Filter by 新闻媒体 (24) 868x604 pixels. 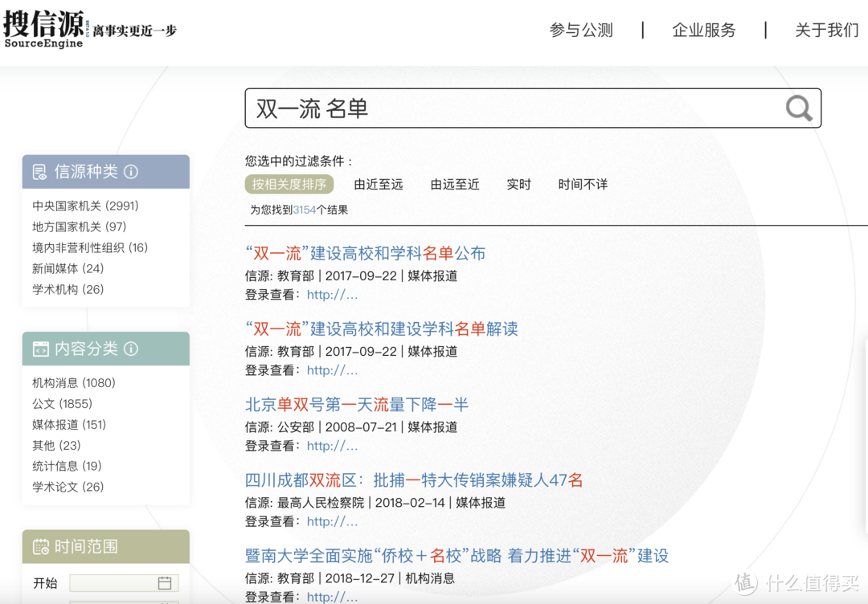(x=68, y=269)
